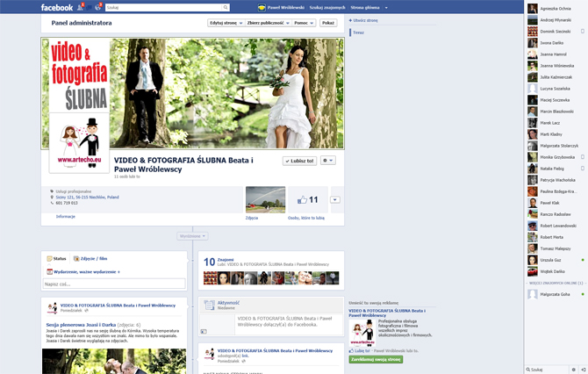The width and height of the screenshot is (588, 374).
Task: Click the ad thumbnail with the bride and groom cartoon
Action: click(x=362, y=333)
